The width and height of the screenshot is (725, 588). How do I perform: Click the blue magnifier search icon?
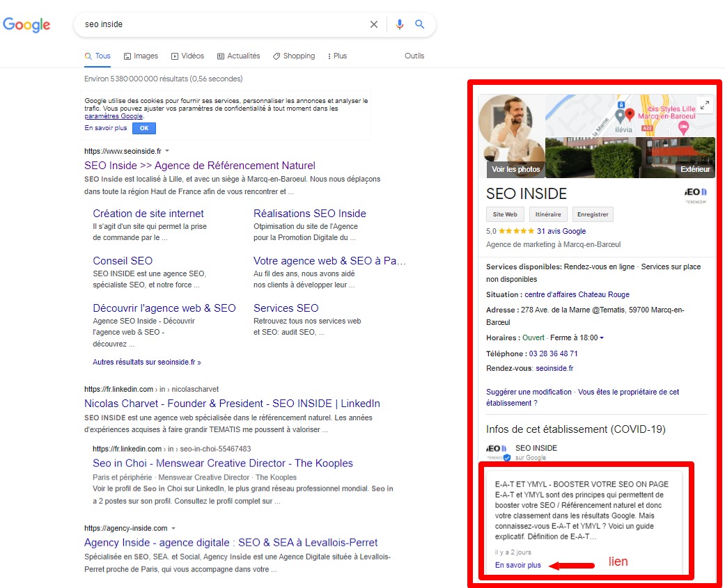419,24
